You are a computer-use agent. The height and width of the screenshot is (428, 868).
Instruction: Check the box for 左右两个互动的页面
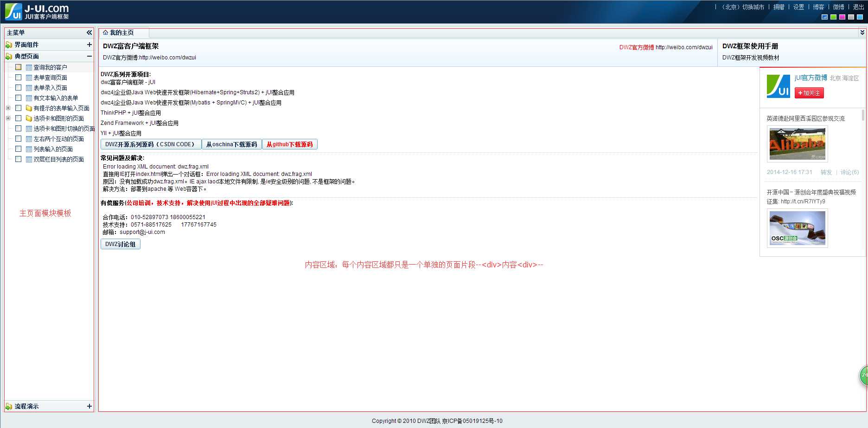pyautogui.click(x=19, y=139)
